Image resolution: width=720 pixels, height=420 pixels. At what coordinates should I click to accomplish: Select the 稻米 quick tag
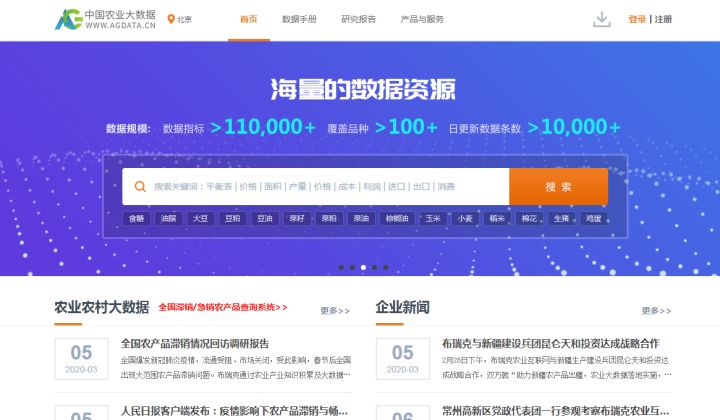click(x=497, y=218)
